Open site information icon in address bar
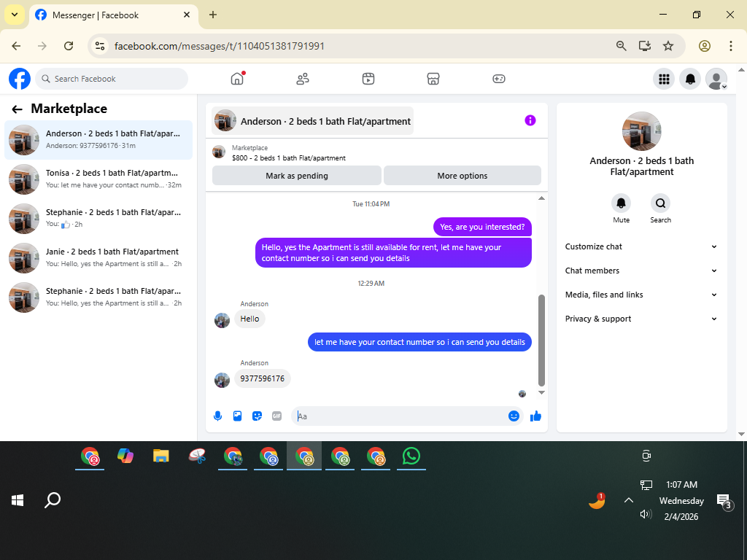Screen dimensions: 747x560 99,46
